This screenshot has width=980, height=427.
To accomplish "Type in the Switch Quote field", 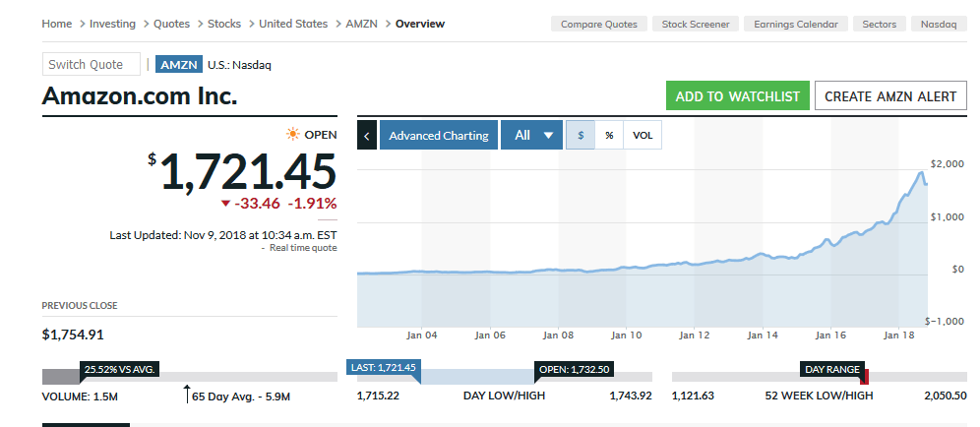I will coord(92,65).
